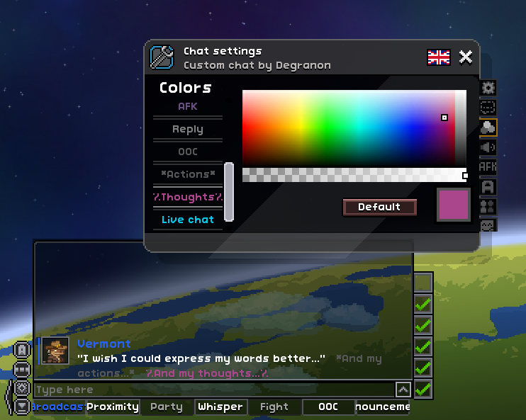
Task: Select the highlighted Colors tab icon
Action: (x=488, y=127)
